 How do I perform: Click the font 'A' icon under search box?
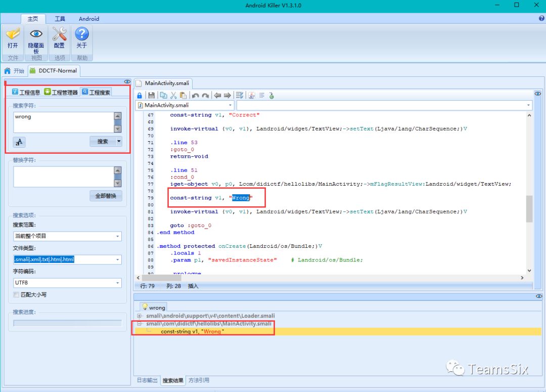coord(19,142)
